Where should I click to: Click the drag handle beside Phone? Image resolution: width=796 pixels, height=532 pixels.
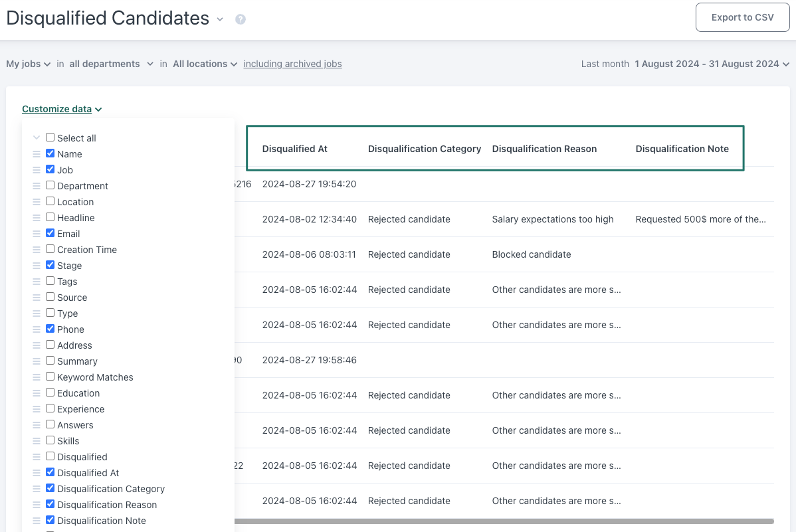tap(36, 329)
